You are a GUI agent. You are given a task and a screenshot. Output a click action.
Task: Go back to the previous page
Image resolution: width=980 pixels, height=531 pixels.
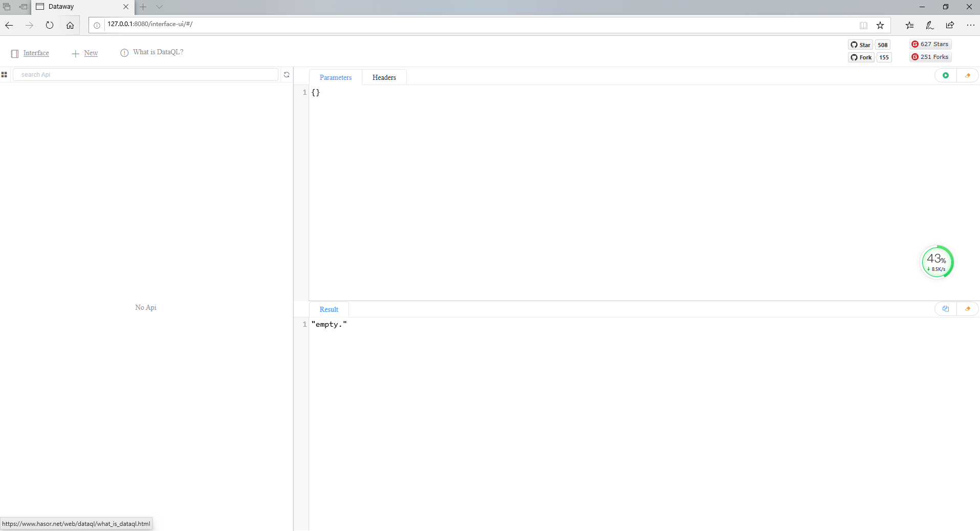(9, 25)
